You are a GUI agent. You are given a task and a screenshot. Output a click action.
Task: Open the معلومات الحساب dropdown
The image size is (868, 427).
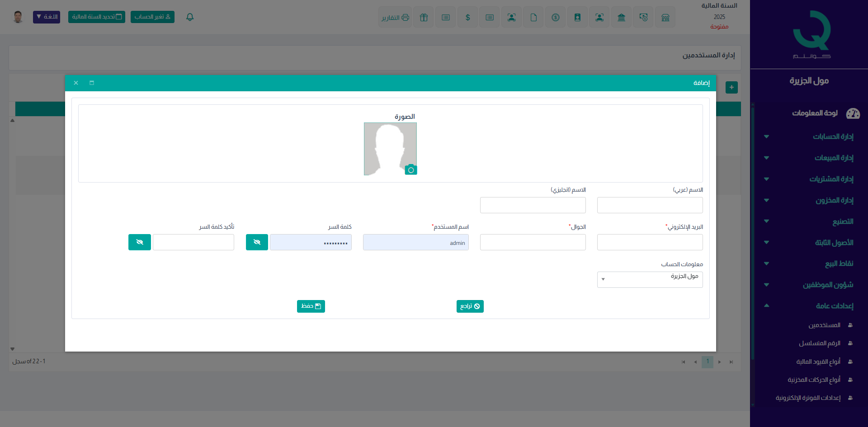click(x=650, y=280)
